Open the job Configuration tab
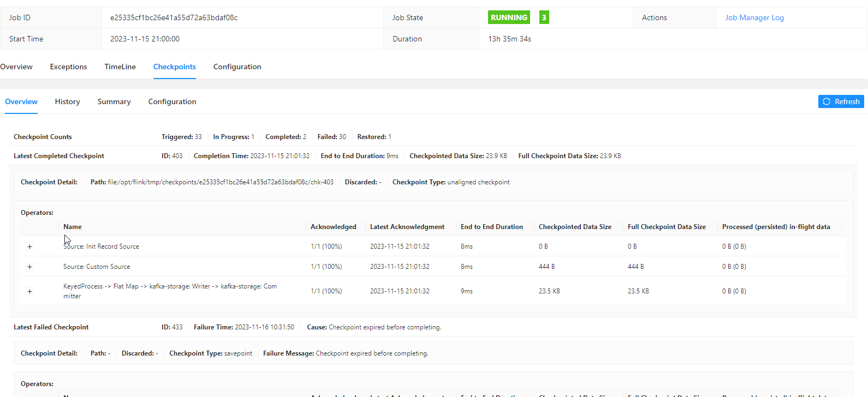This screenshot has width=868, height=397. pyautogui.click(x=237, y=67)
